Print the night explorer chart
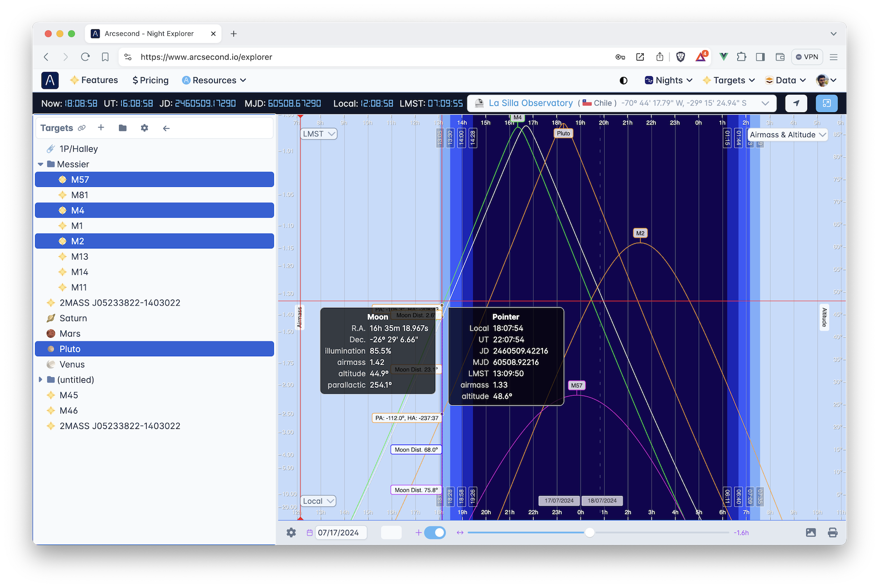The width and height of the screenshot is (879, 588). point(833,532)
